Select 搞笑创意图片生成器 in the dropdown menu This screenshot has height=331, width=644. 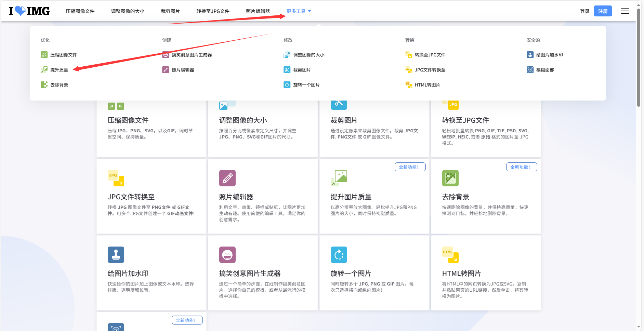[192, 55]
